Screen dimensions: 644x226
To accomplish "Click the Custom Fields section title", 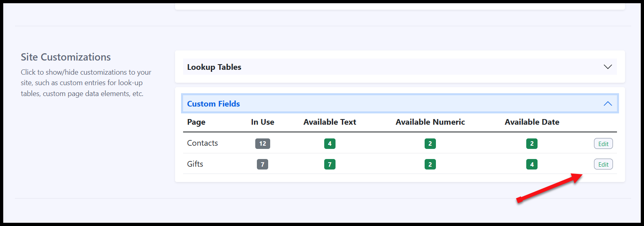I will click(213, 104).
